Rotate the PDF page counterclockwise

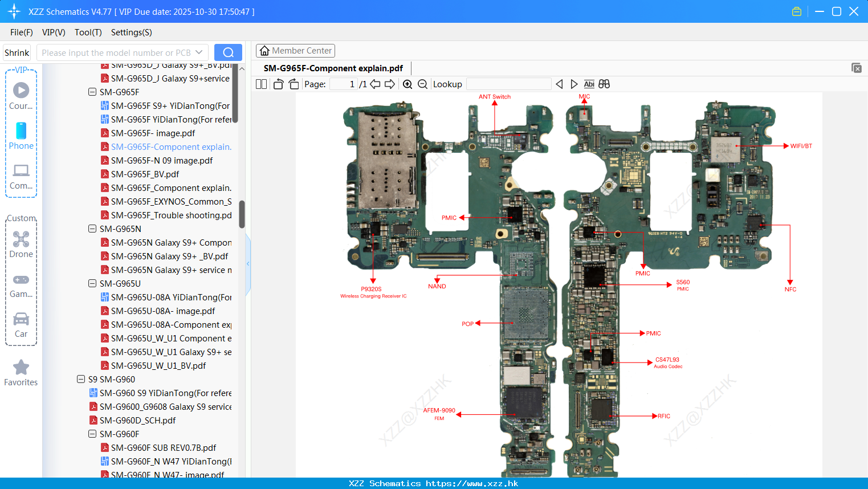(x=278, y=84)
